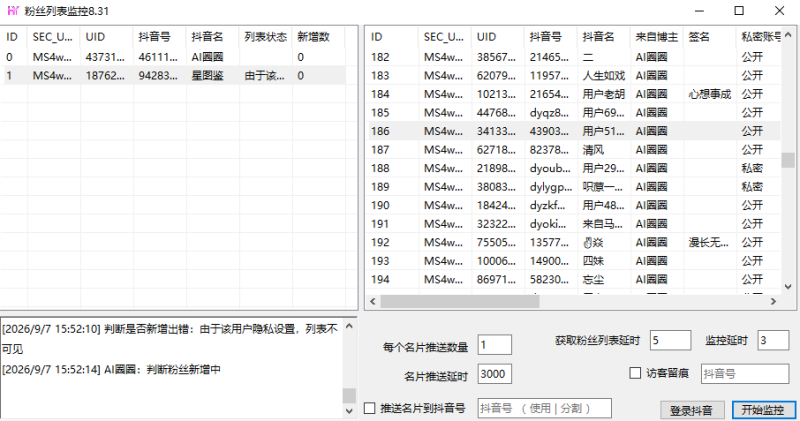The width and height of the screenshot is (800, 421).
Task: Click log entry 判断粉丝新增中
Action: click(x=111, y=369)
